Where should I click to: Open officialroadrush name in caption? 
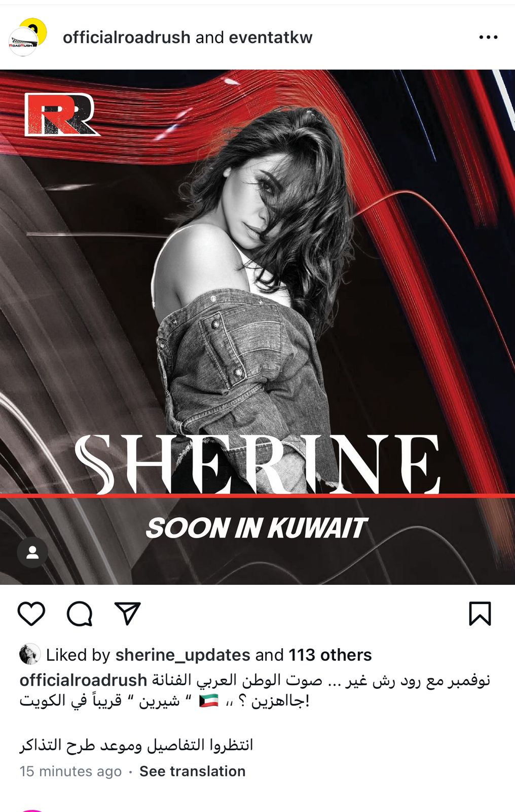point(84,680)
